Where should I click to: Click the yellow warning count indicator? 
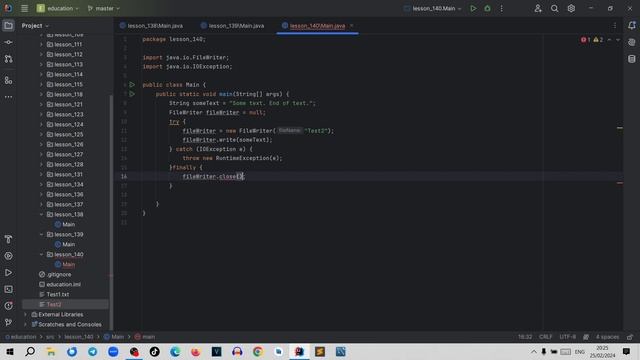tap(598, 40)
